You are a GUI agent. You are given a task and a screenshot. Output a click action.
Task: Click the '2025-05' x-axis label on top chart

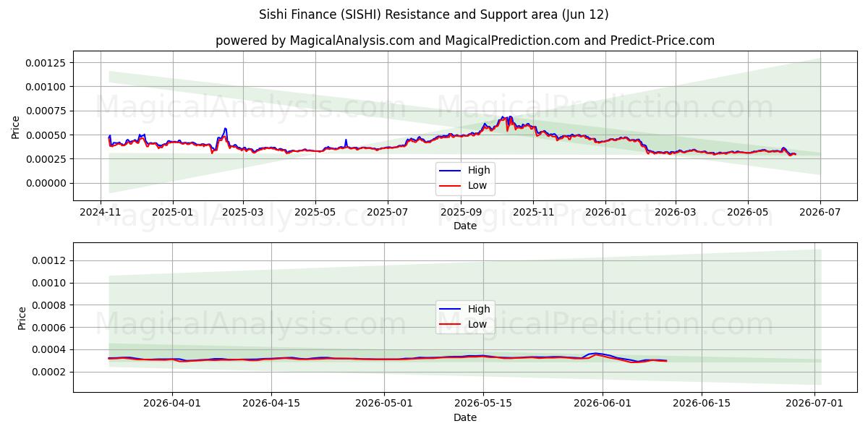315,213
